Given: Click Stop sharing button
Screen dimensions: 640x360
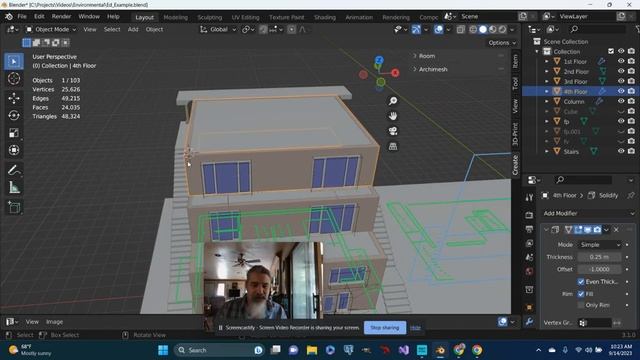Looking at the screenshot, I should (x=384, y=327).
